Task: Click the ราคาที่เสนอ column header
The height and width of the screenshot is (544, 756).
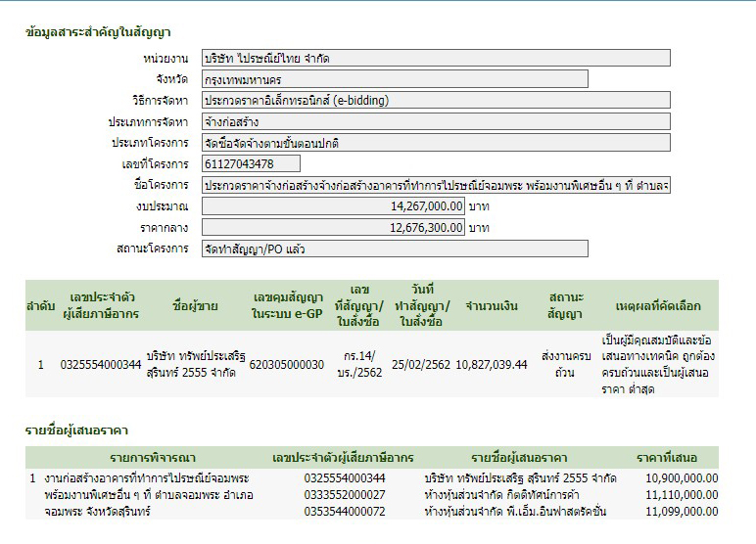Action: pos(666,458)
